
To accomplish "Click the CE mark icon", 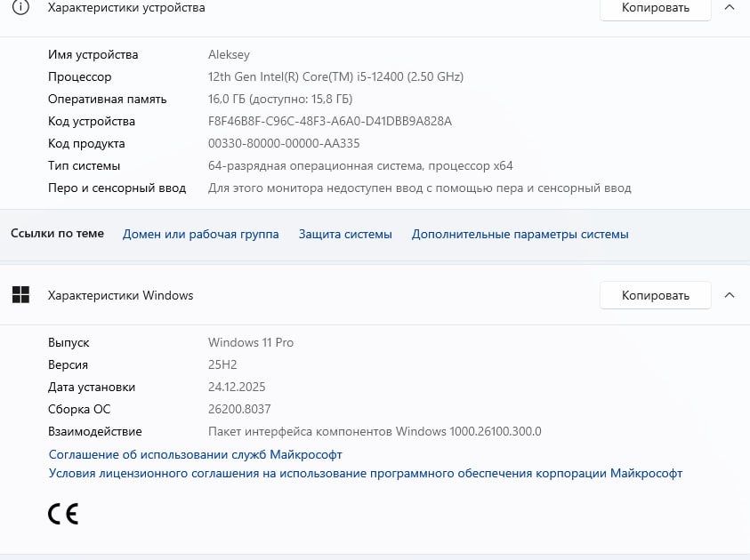I will click(63, 514).
